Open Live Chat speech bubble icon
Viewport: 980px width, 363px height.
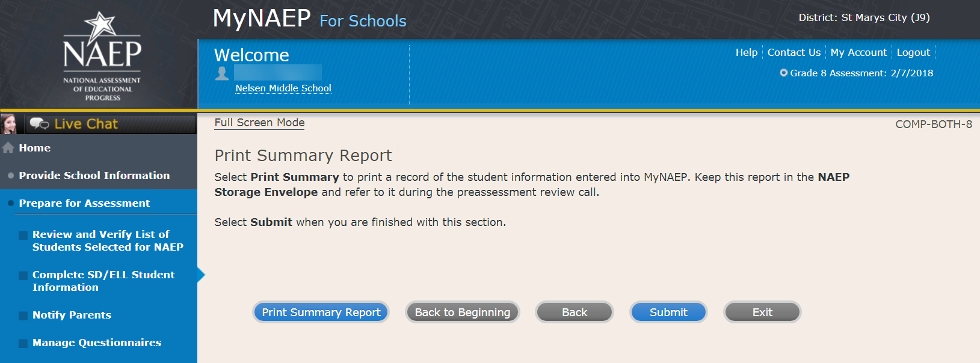tap(39, 124)
